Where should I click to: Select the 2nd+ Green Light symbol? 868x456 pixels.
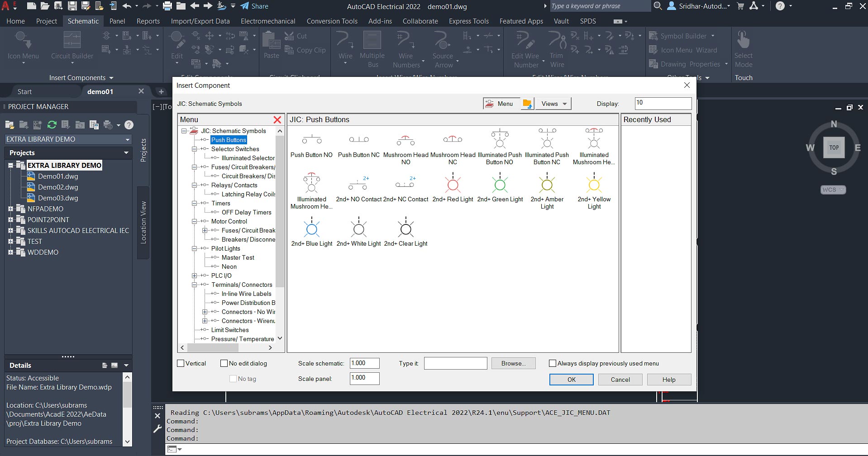pyautogui.click(x=500, y=185)
